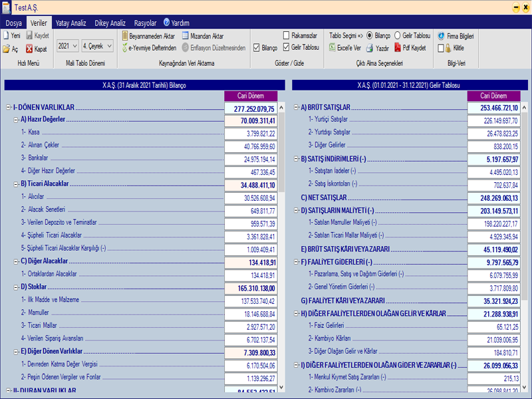This screenshot has height=399, width=532.
Task: Click Enflasyon Düzeltmesinden icon
Action: pos(186,47)
